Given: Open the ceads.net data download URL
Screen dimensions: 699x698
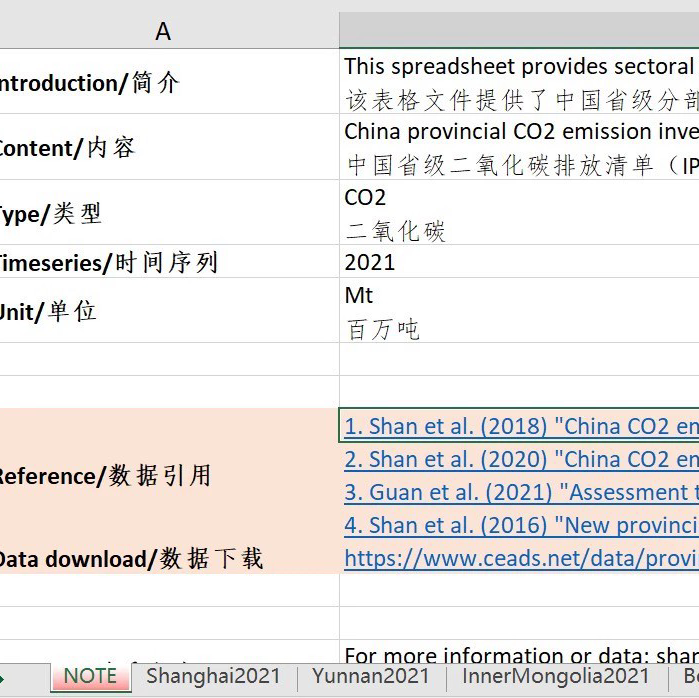Looking at the screenshot, I should click(520, 559).
